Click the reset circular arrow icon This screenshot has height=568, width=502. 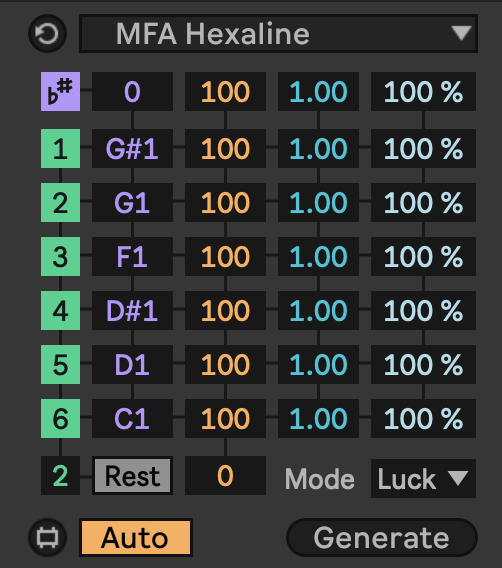[47, 34]
